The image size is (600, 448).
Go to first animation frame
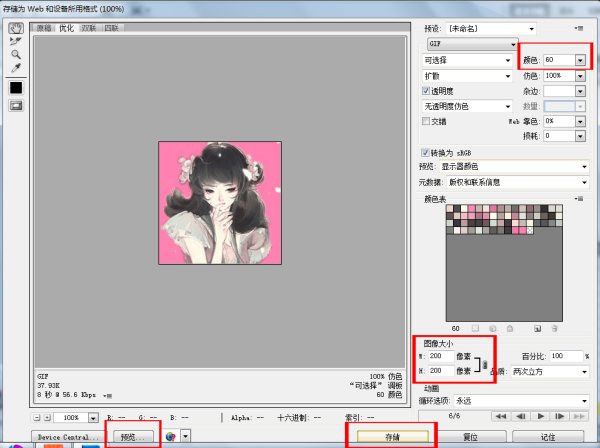[x=501, y=416]
